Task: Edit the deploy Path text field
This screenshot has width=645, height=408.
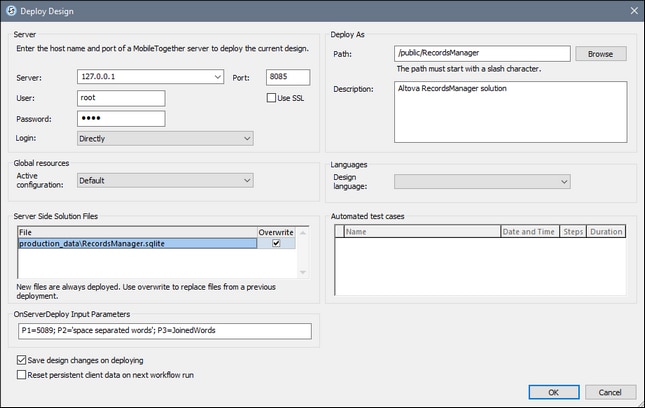Action: pos(482,54)
